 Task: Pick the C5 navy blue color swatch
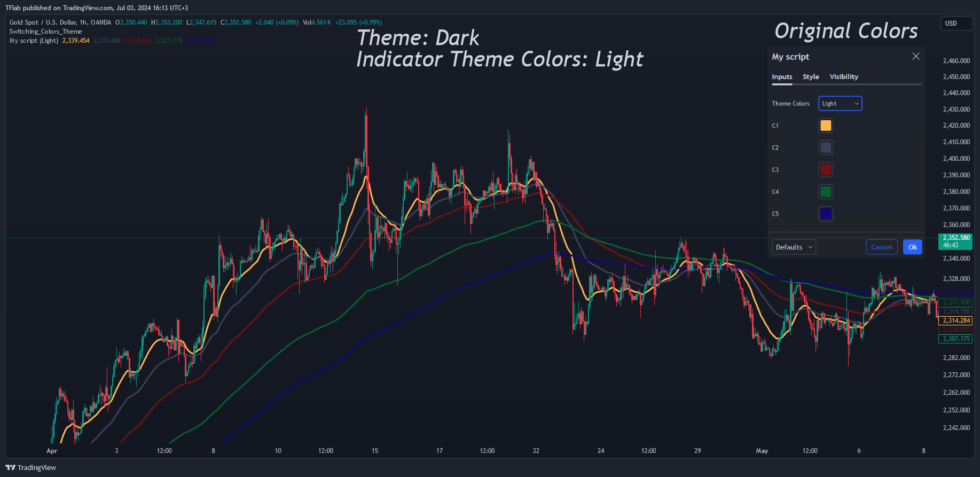[x=826, y=214]
